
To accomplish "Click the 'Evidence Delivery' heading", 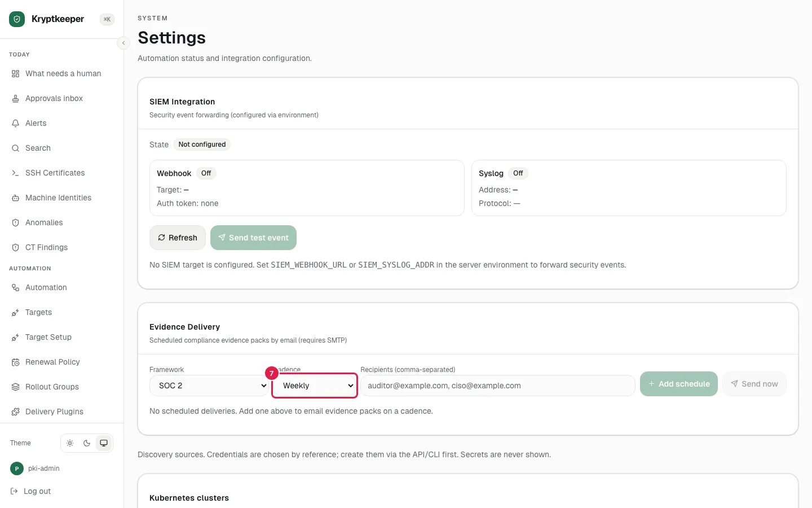I will point(184,327).
